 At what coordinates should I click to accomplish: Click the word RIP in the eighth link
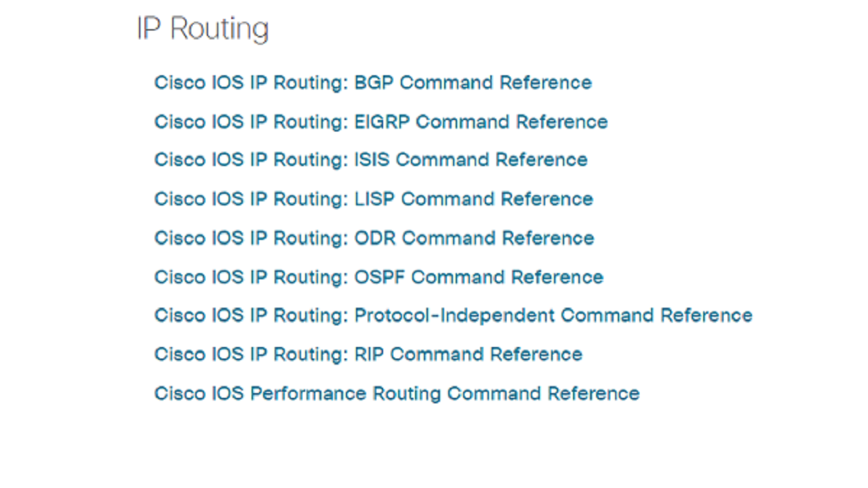click(x=370, y=354)
